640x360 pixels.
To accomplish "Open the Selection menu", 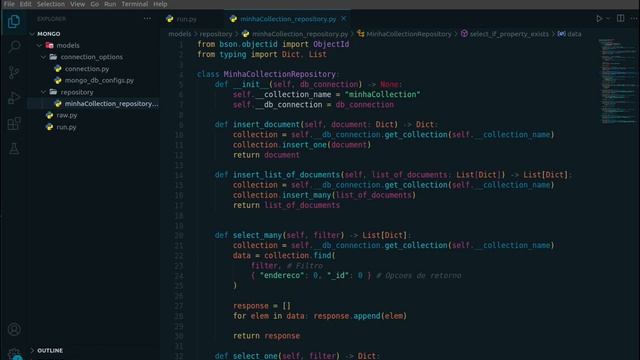I will click(x=51, y=4).
